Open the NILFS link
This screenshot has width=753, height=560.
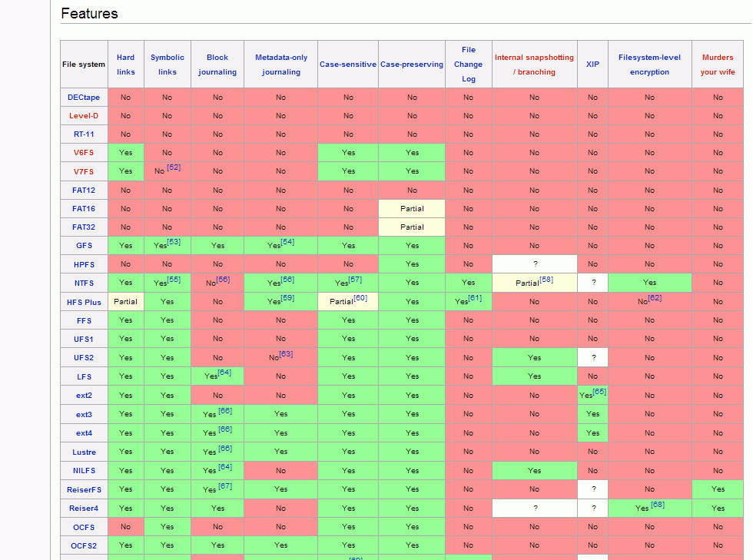(84, 471)
